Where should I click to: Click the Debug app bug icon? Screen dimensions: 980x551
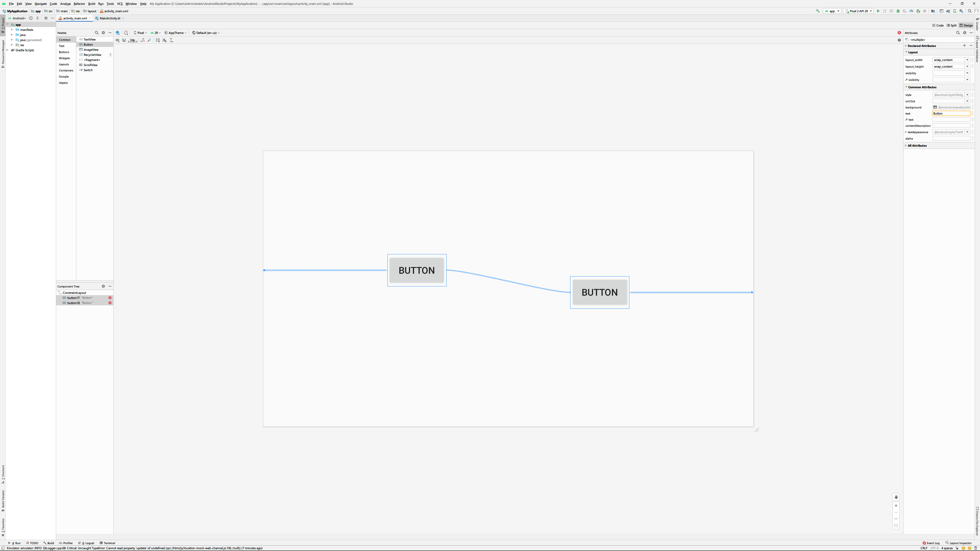click(898, 11)
